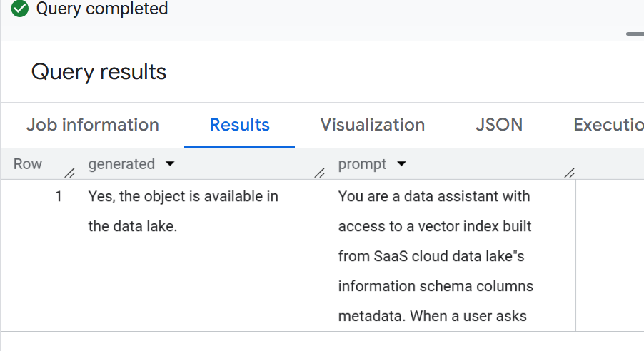Screen dimensions: 644x351
Task: Click row number 1 cell
Action: [39, 255]
